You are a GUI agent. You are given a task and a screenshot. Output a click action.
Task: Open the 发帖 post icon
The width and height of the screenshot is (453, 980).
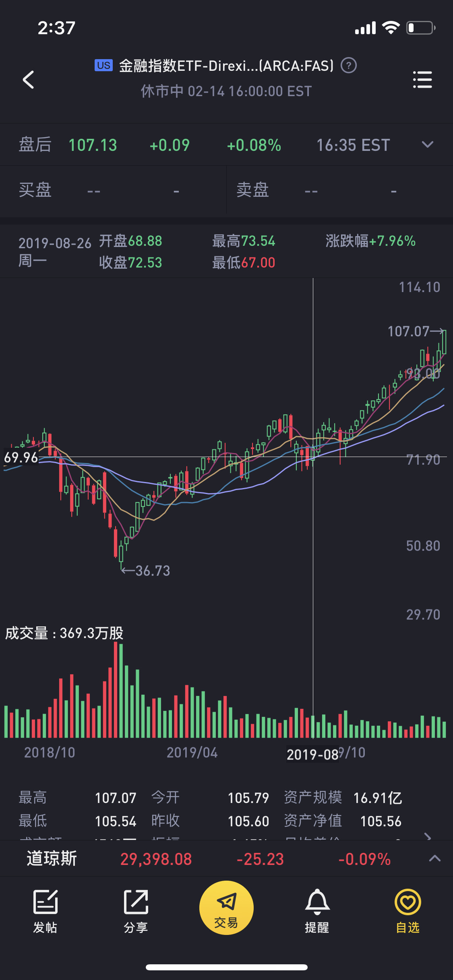(45, 911)
